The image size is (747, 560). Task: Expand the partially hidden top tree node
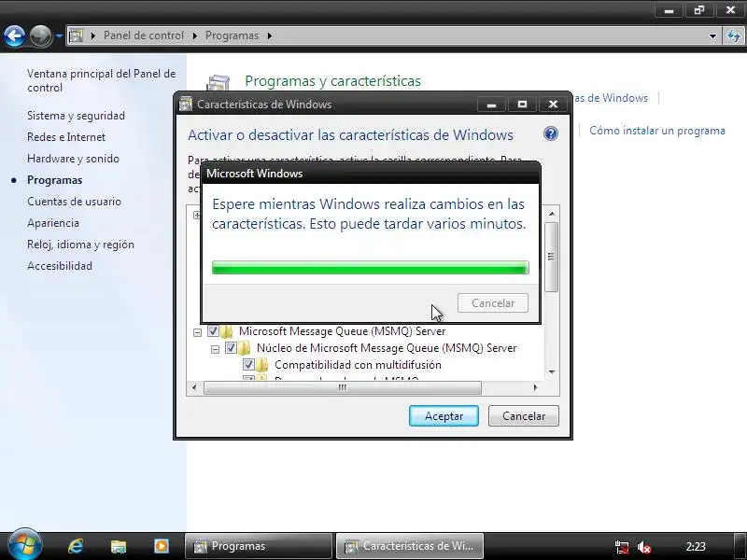point(197,215)
